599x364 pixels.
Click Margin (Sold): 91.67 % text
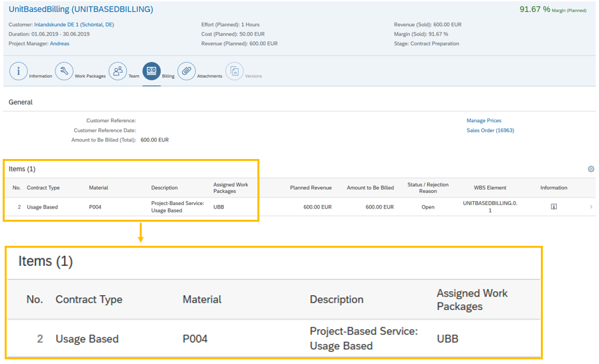tap(421, 34)
